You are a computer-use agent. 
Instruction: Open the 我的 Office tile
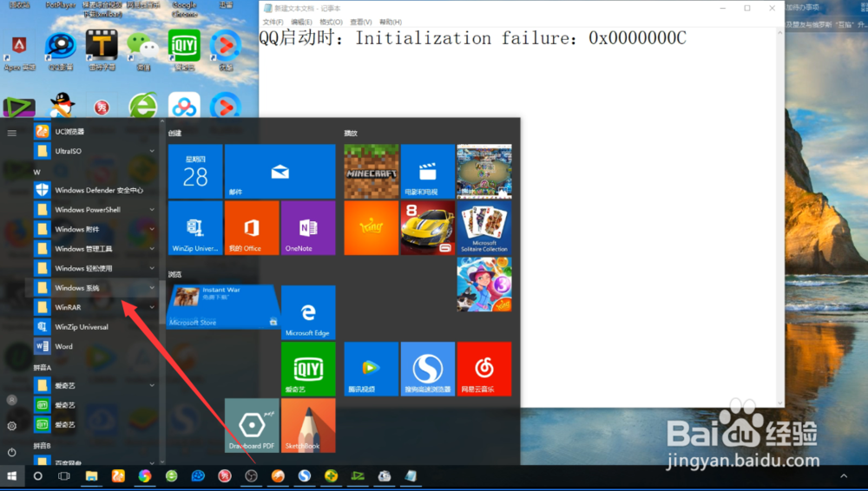[x=252, y=227]
